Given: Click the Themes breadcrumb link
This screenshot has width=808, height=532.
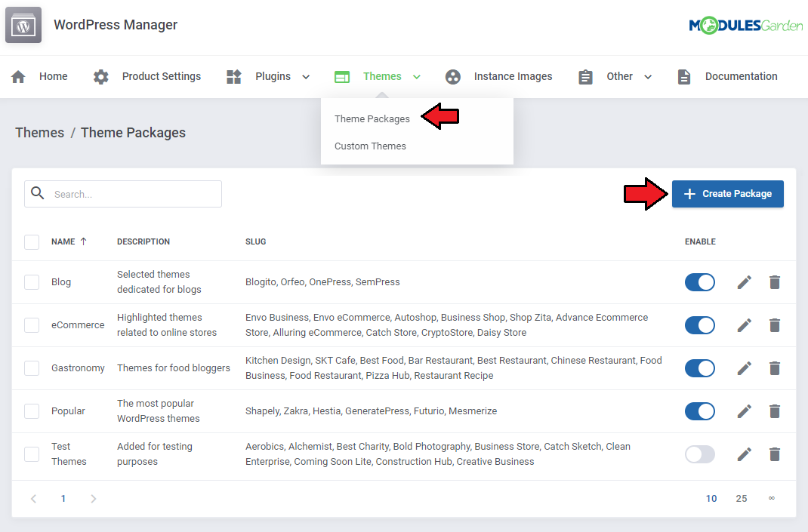Looking at the screenshot, I should [40, 133].
